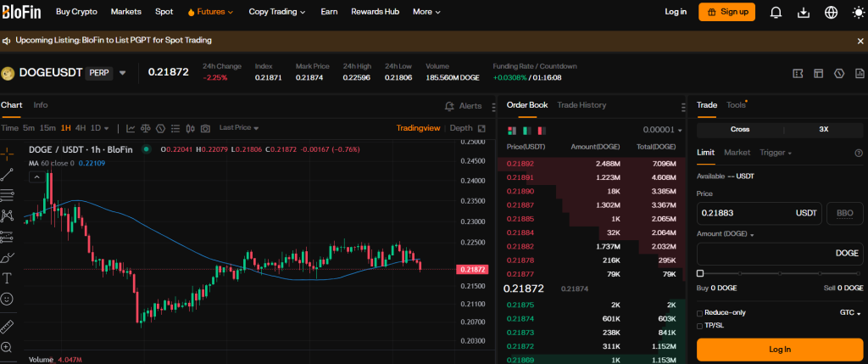Screen dimensions: 868x364
Task: Open the emoji icons tool
Action: (x=7, y=299)
